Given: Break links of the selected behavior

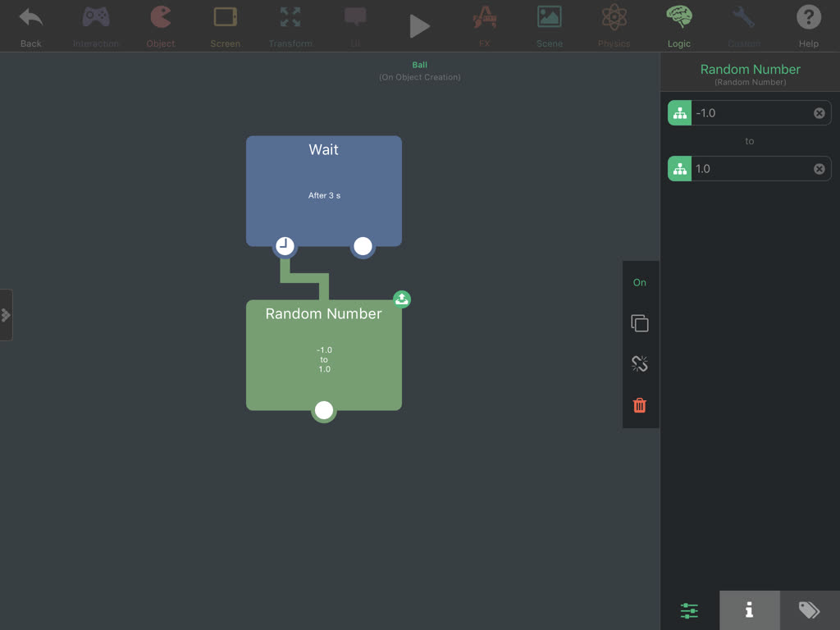Looking at the screenshot, I should (640, 363).
